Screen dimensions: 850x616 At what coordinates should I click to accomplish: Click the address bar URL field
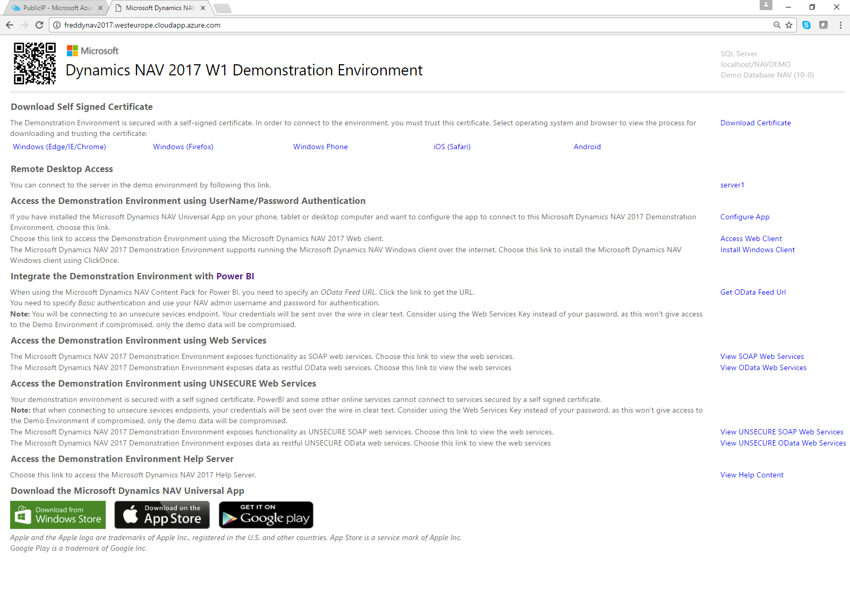(x=372, y=25)
